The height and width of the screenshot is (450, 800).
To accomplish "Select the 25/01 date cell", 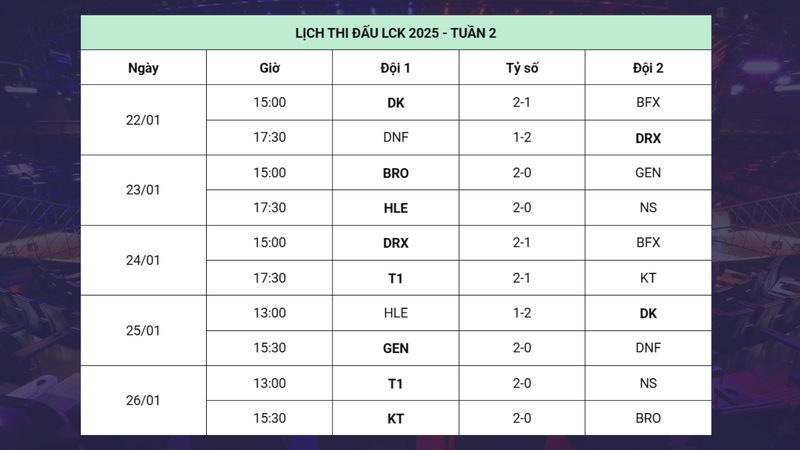I will (143, 331).
